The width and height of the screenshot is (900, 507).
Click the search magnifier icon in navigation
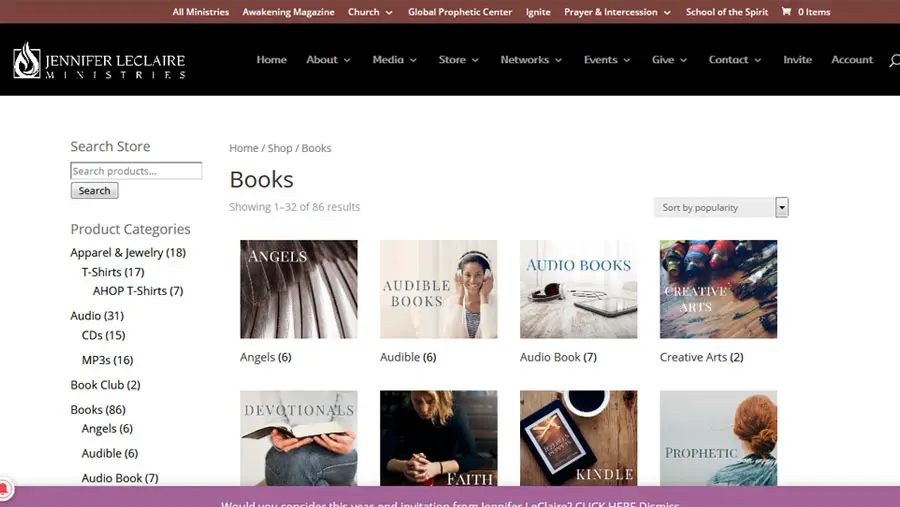(893, 61)
